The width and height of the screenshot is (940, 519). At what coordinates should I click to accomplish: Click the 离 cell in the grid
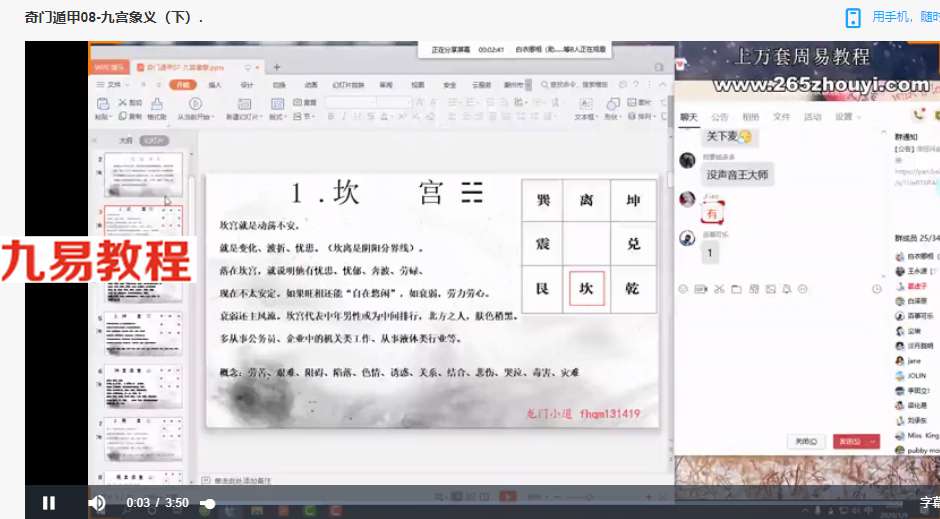point(586,200)
